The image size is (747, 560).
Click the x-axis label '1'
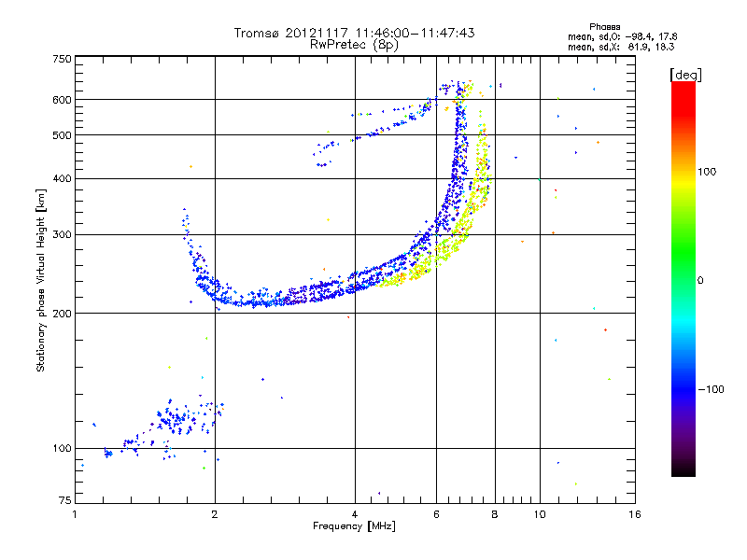[x=75, y=514]
